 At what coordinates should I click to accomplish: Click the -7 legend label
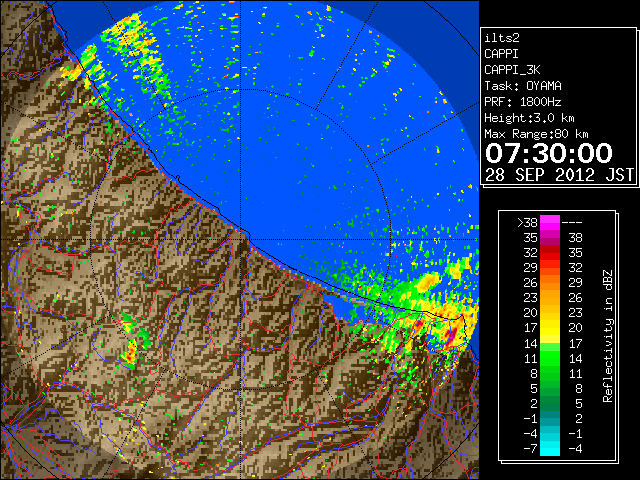click(530, 449)
